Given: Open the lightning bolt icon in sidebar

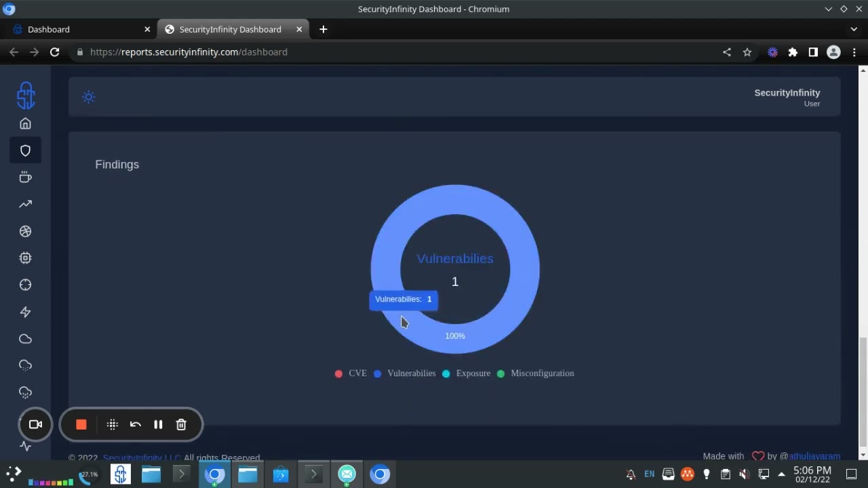Looking at the screenshot, I should (x=25, y=312).
